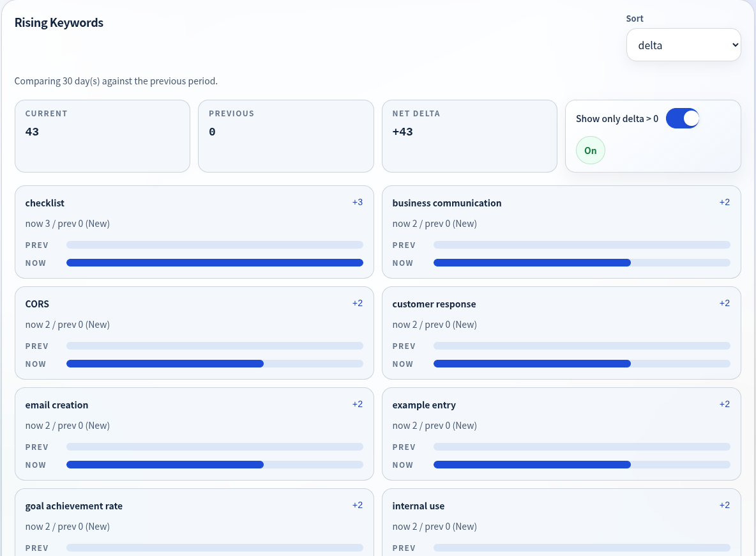Click the CORS NOW progress bar
The width and height of the screenshot is (756, 556).
[x=215, y=364]
